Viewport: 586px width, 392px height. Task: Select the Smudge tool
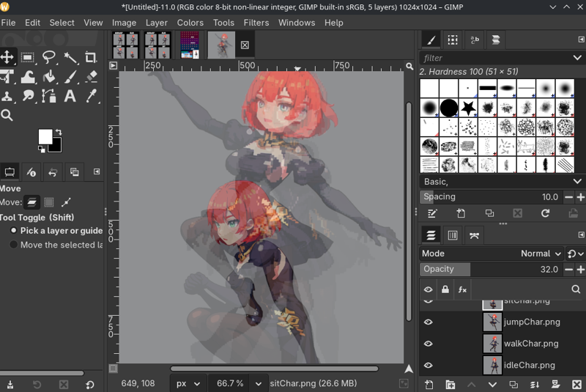[x=28, y=96]
